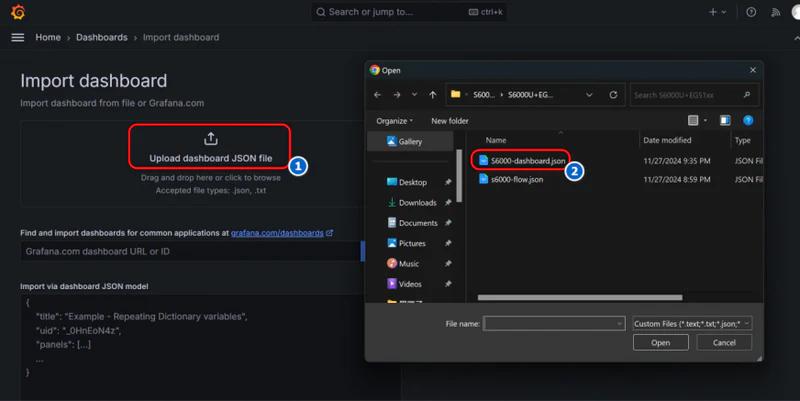The image size is (800, 401).
Task: Open the hamburger navigation menu
Action: [x=18, y=37]
